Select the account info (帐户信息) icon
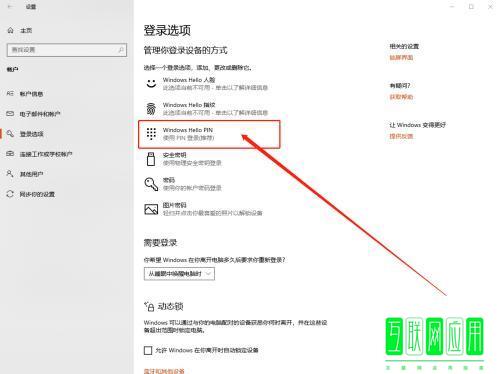The width and height of the screenshot is (500, 374). (10, 94)
